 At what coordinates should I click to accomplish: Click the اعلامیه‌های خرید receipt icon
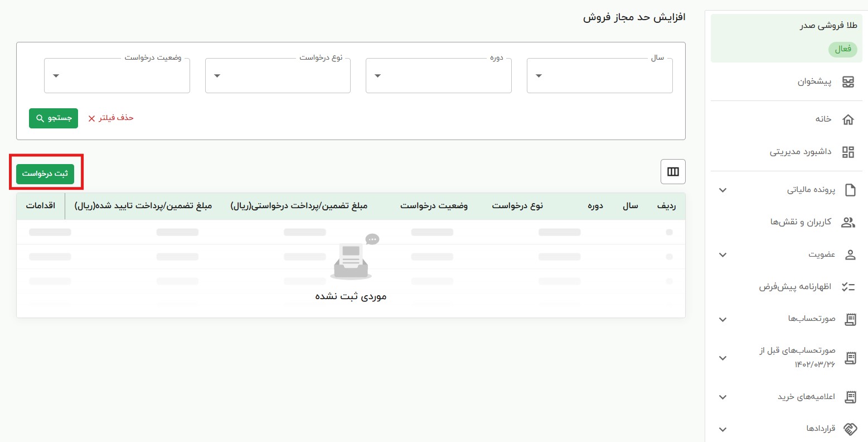(850, 397)
